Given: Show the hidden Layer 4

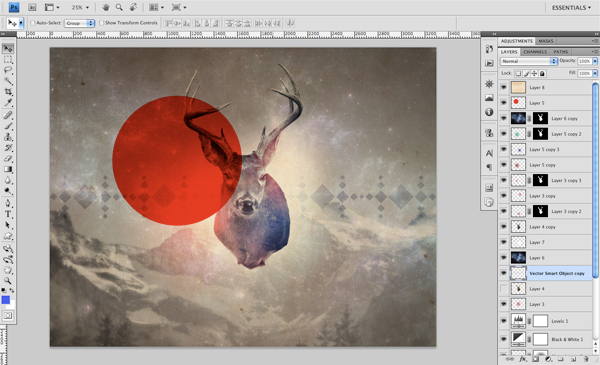Looking at the screenshot, I should coord(504,288).
